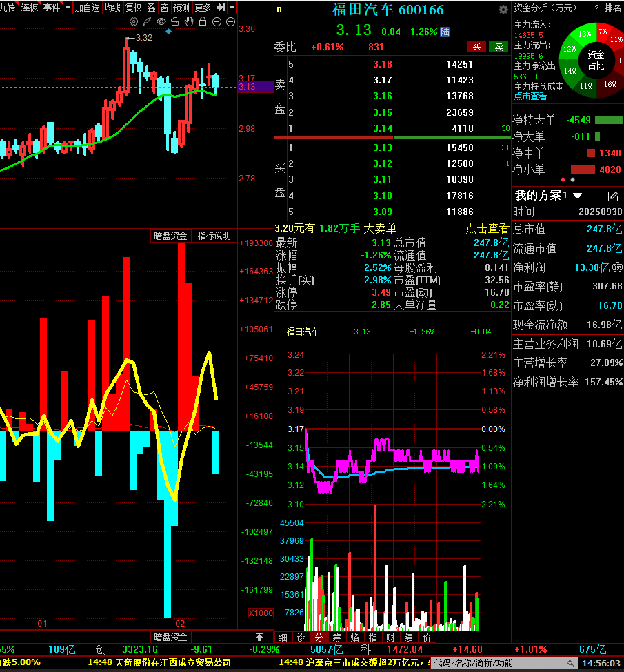Click the magnifier icon in search box
The width and height of the screenshot is (624, 672).
pos(570,663)
